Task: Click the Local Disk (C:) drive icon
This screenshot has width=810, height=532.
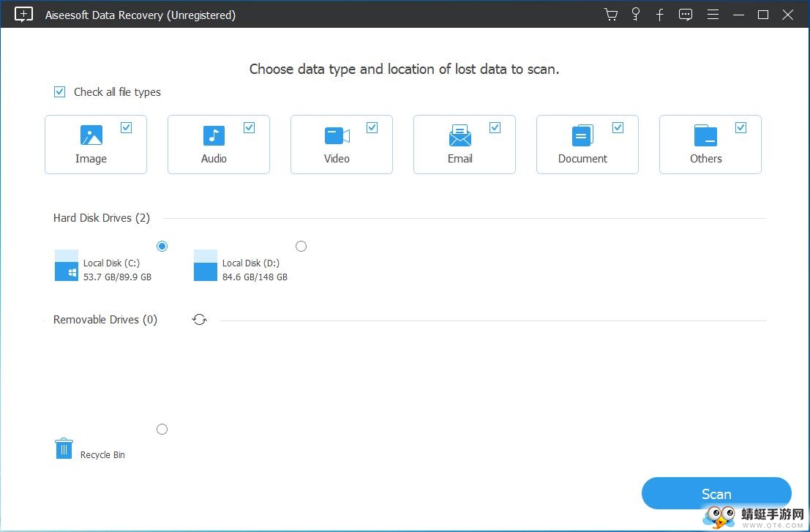Action: 67,266
